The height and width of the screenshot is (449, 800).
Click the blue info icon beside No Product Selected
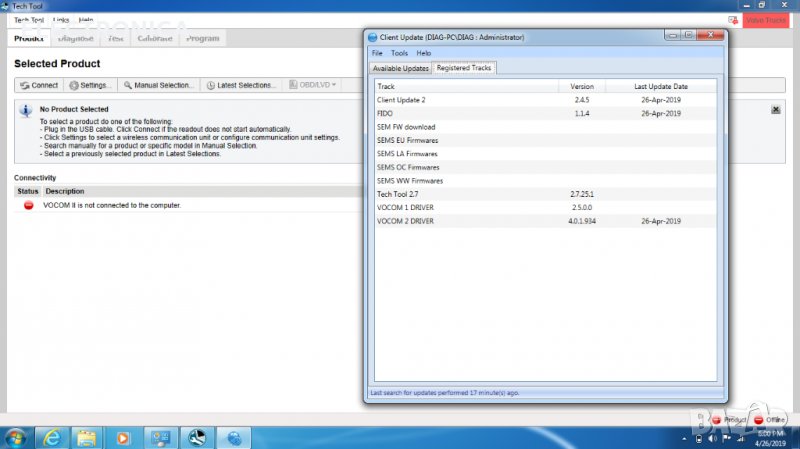tap(26, 111)
